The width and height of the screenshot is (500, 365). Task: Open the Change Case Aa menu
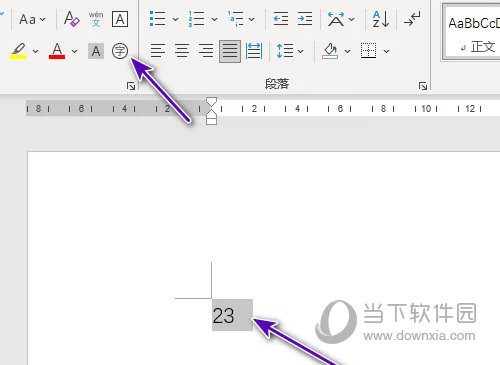32,19
